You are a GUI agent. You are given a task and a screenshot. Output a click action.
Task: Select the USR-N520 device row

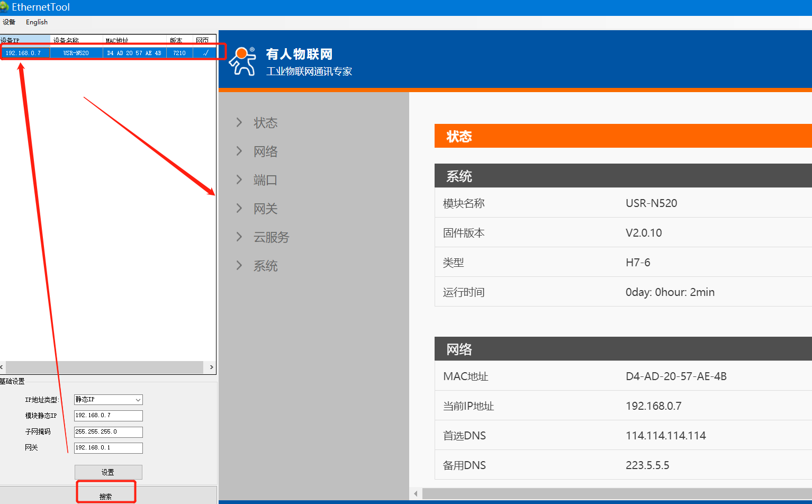76,53
